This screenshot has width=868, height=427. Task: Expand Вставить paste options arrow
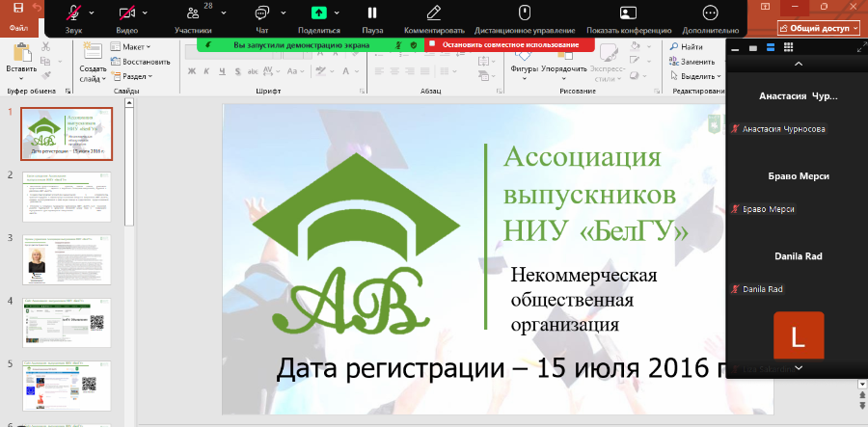point(21,78)
